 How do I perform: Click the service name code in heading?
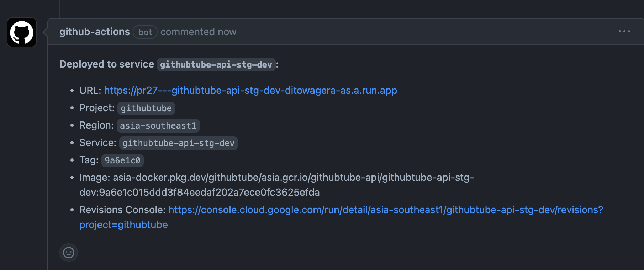coord(216,65)
